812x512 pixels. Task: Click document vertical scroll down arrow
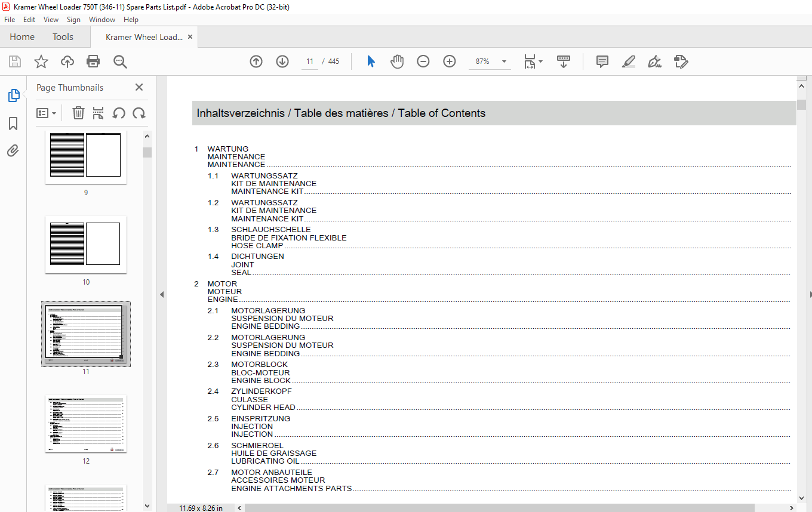[x=801, y=498]
